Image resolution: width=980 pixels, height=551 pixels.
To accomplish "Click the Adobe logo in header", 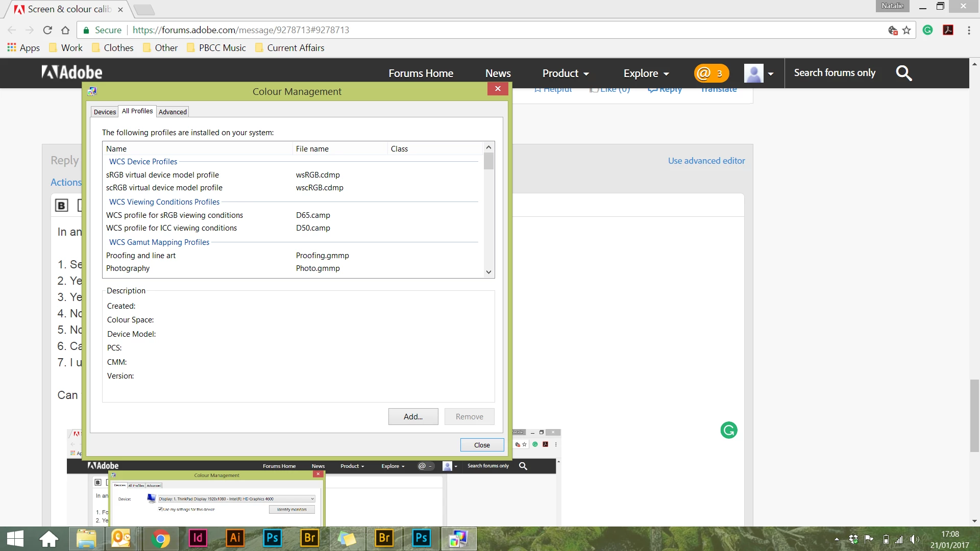I will click(72, 72).
